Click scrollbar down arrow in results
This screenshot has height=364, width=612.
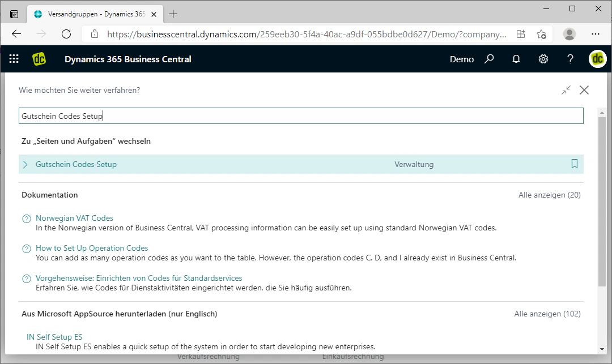[x=602, y=349]
